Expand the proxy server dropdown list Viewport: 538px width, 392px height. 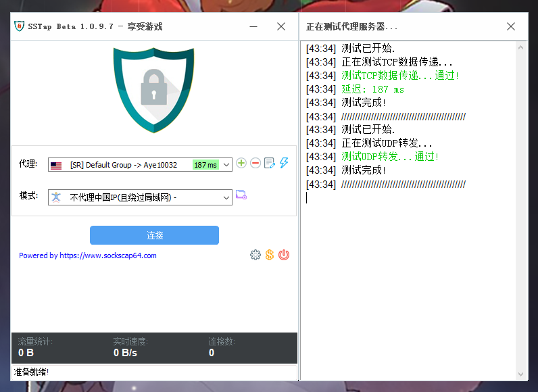pyautogui.click(x=226, y=165)
